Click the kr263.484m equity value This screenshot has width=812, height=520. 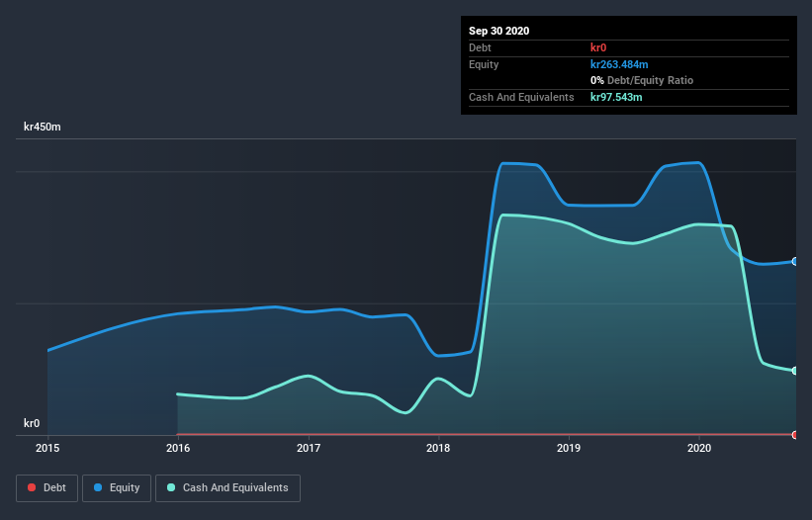point(619,64)
